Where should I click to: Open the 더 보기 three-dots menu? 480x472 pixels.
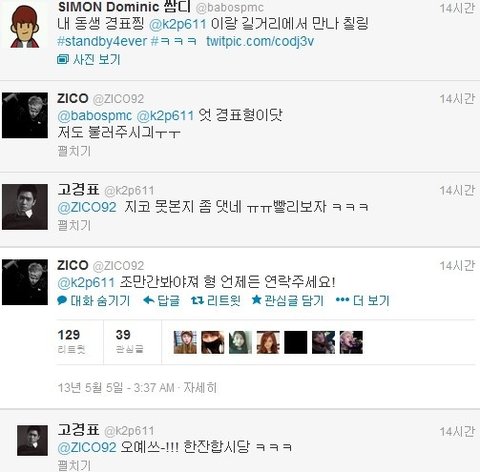tap(342, 300)
